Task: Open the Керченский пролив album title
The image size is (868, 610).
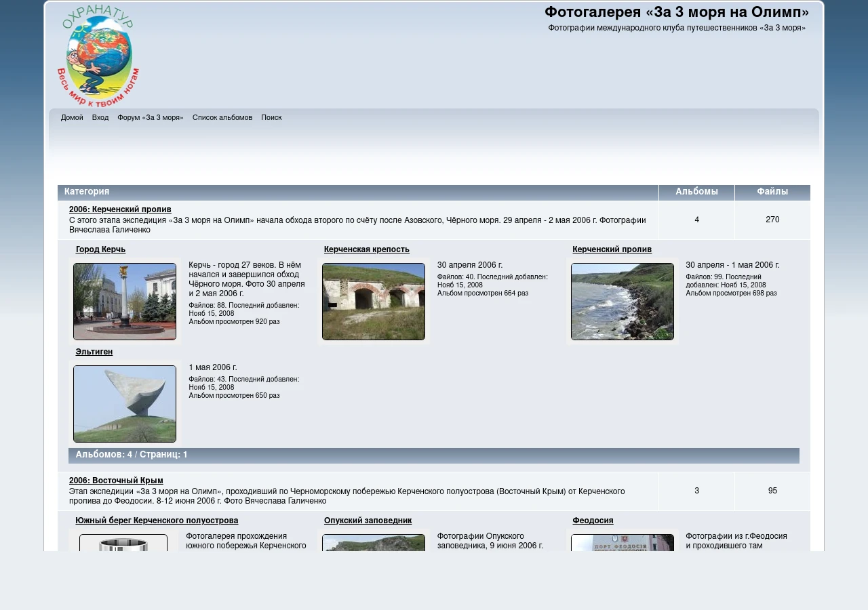Action: pyautogui.click(x=612, y=249)
